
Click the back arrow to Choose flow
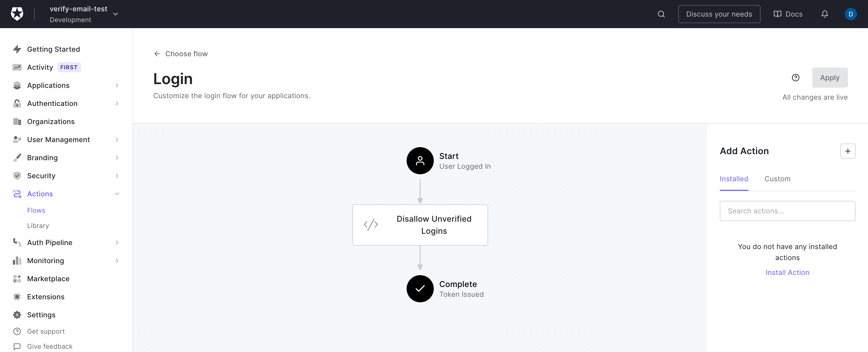pos(157,54)
